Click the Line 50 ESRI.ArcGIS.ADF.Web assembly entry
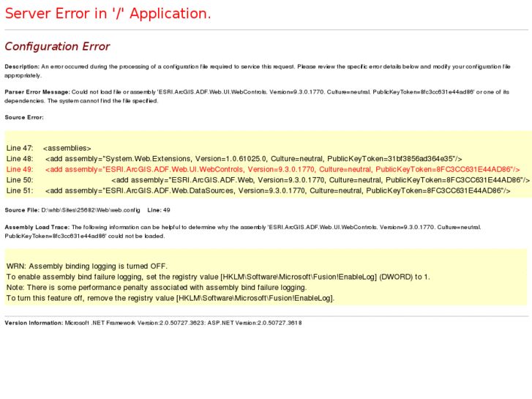 (268, 180)
